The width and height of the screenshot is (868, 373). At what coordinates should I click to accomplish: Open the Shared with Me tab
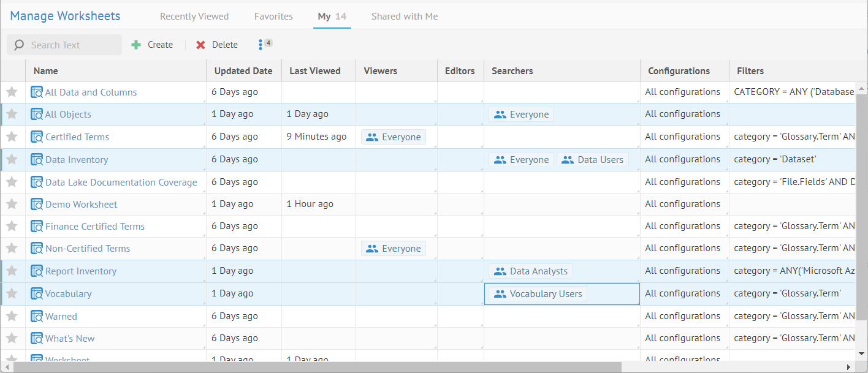click(405, 17)
